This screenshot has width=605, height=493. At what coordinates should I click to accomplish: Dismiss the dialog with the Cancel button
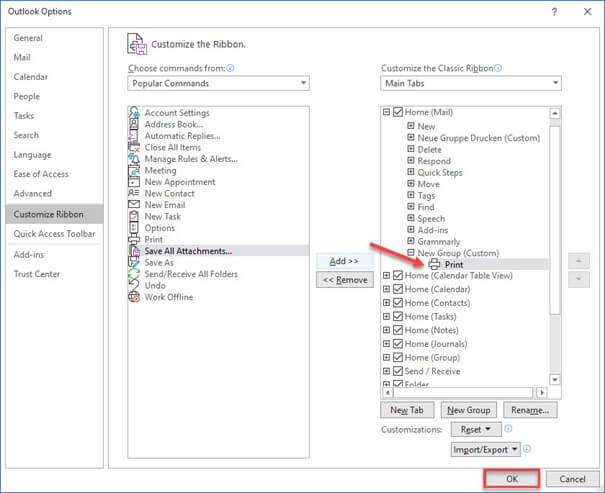(572, 479)
